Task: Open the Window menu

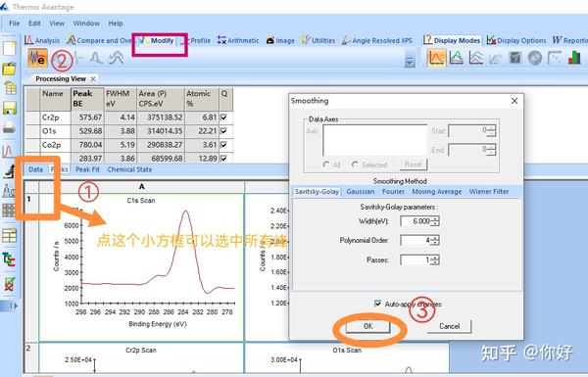Action: pos(86,24)
